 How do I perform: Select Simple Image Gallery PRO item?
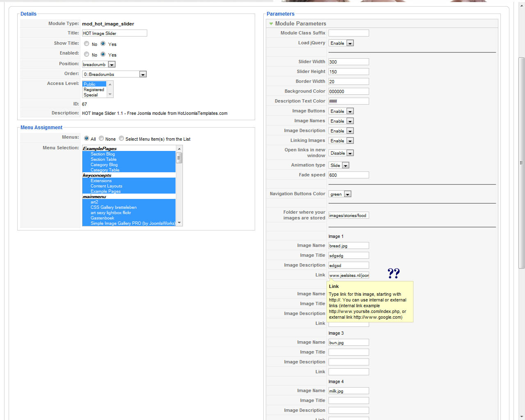point(129,223)
